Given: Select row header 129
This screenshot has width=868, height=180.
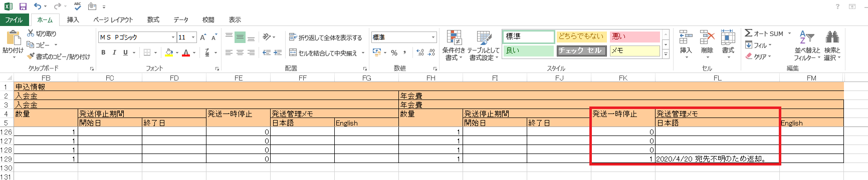Looking at the screenshot, I should (7, 159).
